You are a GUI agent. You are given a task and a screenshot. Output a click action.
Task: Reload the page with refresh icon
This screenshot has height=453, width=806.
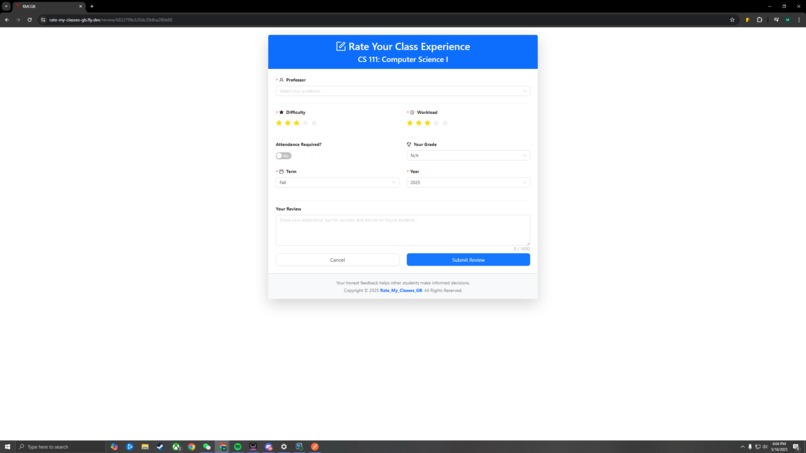[x=29, y=20]
